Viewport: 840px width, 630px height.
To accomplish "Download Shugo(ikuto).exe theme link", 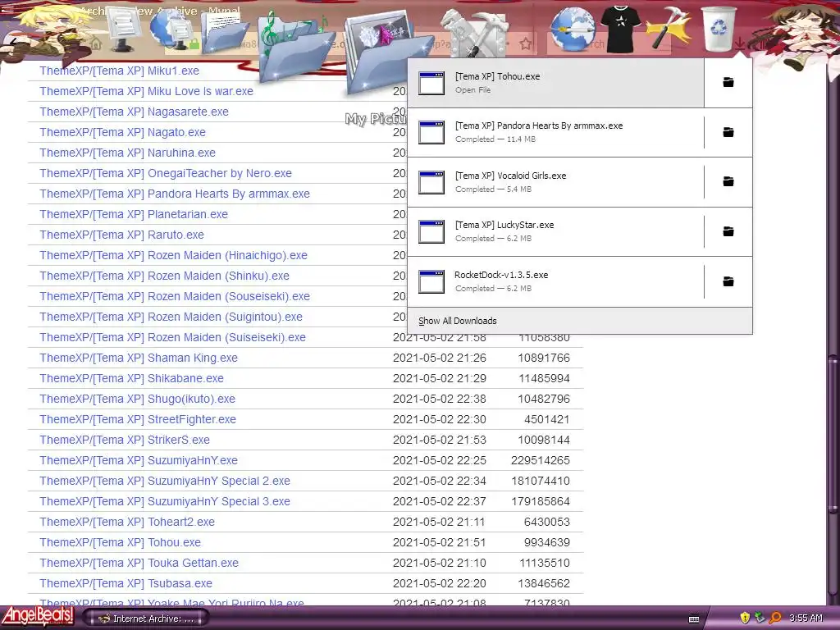I will pos(137,399).
